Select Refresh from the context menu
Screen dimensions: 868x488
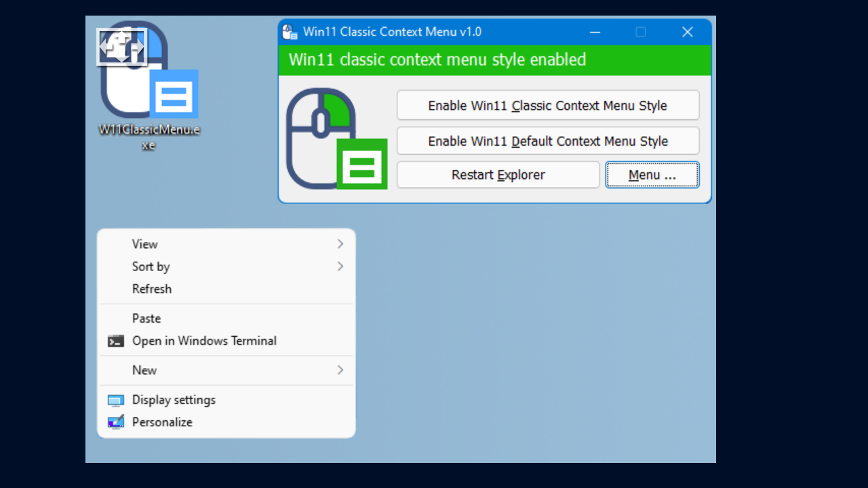(152, 289)
